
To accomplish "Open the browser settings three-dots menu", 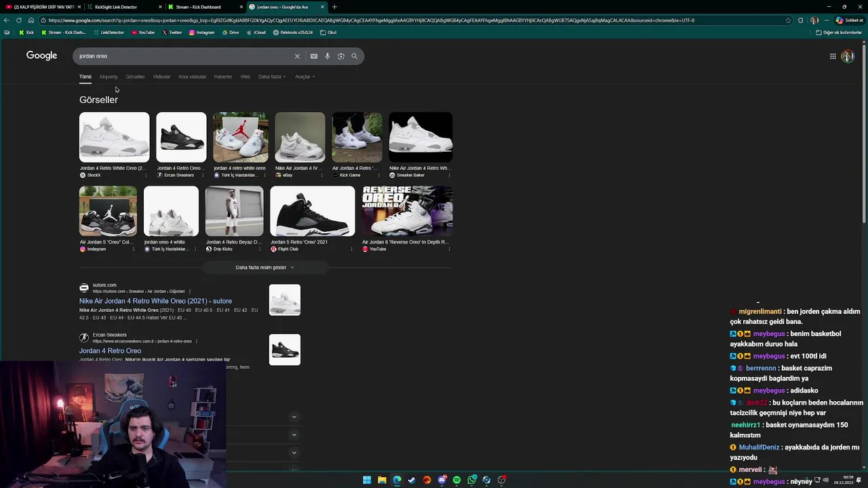I will tap(826, 20).
